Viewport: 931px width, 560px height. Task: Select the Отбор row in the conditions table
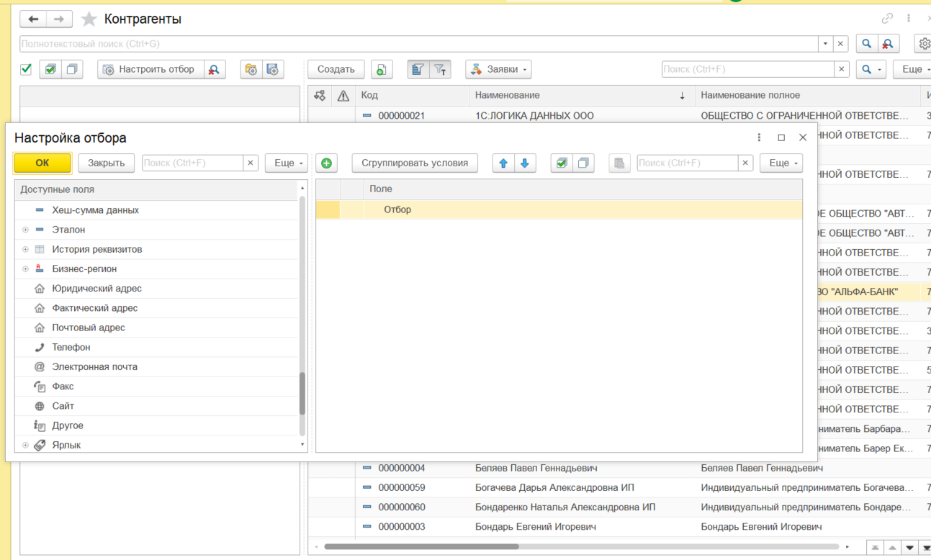click(559, 209)
